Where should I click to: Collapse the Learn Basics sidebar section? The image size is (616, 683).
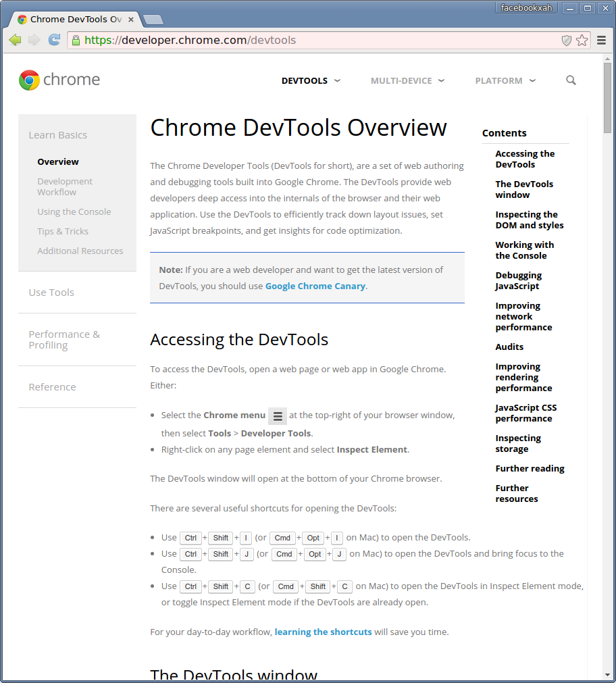tap(58, 135)
